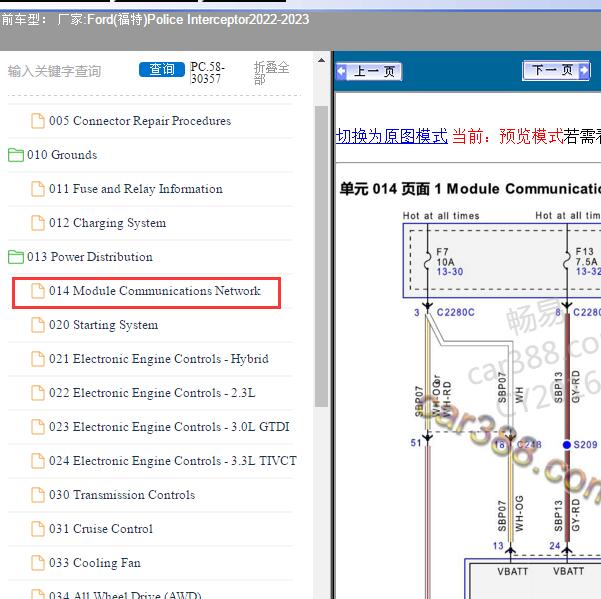This screenshot has width=601, height=599.
Task: Expand the 013 Power Distribution folder
Action: point(90,257)
